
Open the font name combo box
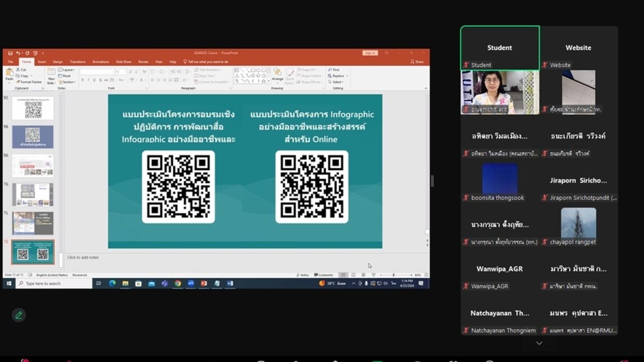[x=97, y=72]
